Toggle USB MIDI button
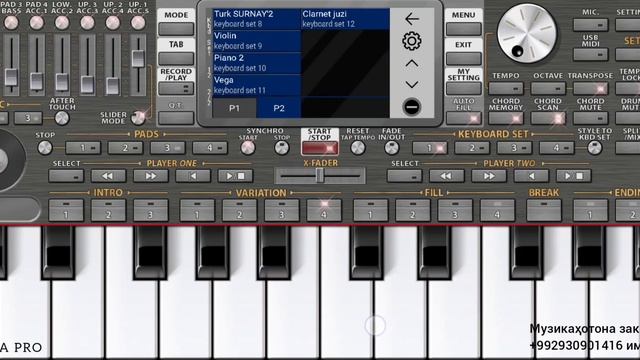The height and width of the screenshot is (360, 640). (590, 54)
